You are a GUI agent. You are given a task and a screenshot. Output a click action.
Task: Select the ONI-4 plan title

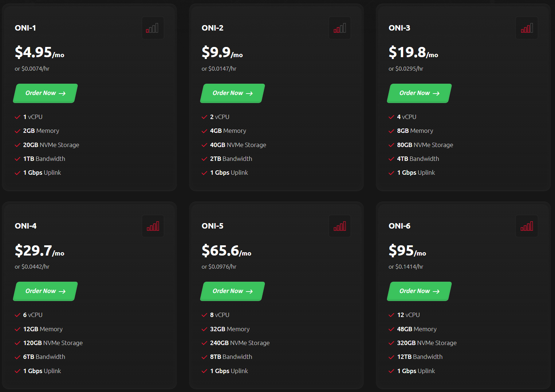[x=25, y=226]
